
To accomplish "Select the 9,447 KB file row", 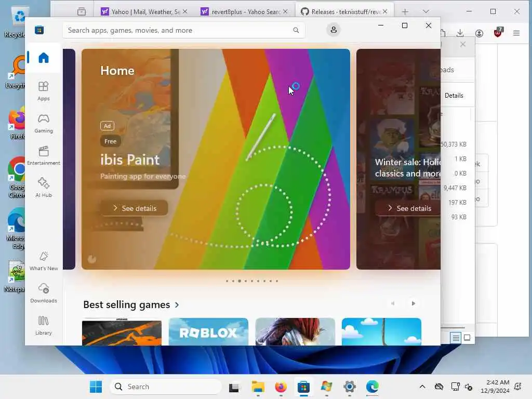I will tap(455, 188).
